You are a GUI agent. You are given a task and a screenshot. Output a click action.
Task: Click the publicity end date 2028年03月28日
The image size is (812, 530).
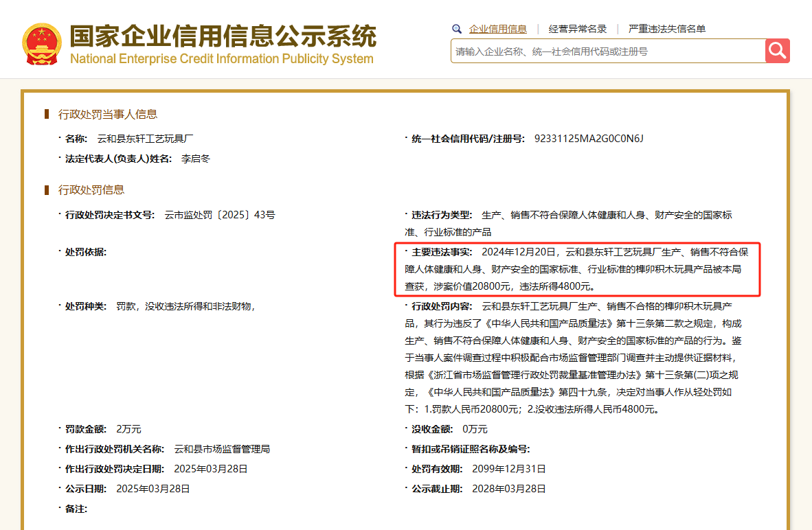click(x=508, y=489)
